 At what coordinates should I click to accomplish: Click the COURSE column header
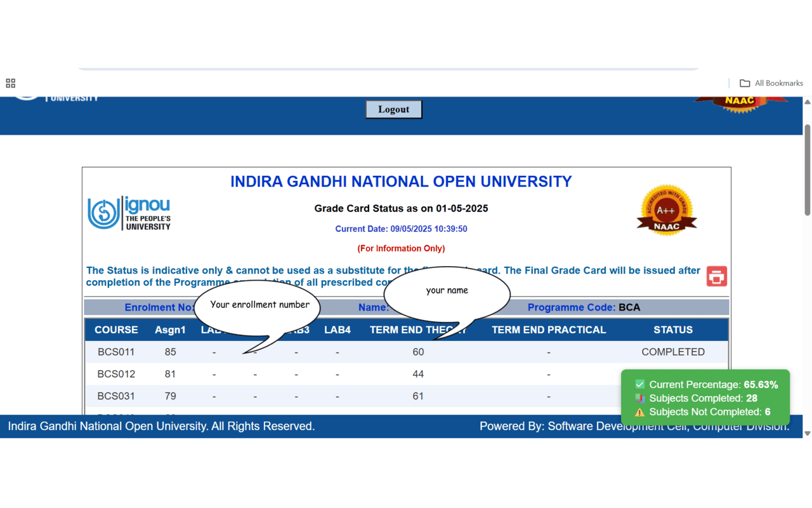tap(116, 330)
